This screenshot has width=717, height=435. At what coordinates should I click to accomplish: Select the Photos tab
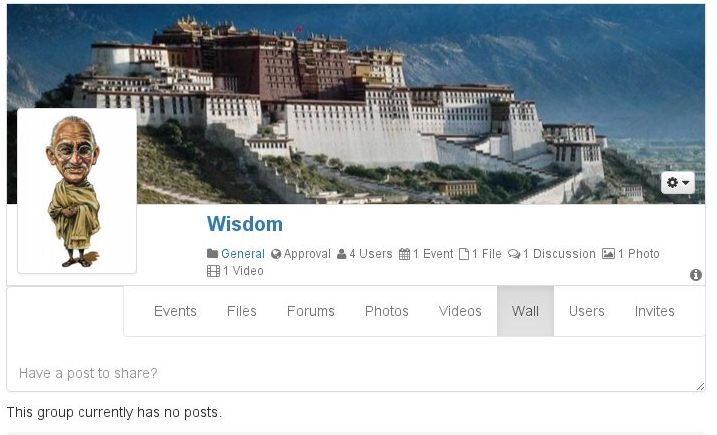(386, 311)
